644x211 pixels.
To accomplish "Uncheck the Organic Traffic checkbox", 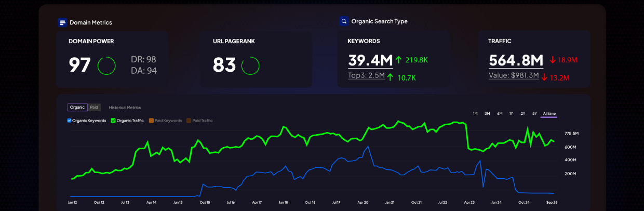I will click(x=114, y=121).
